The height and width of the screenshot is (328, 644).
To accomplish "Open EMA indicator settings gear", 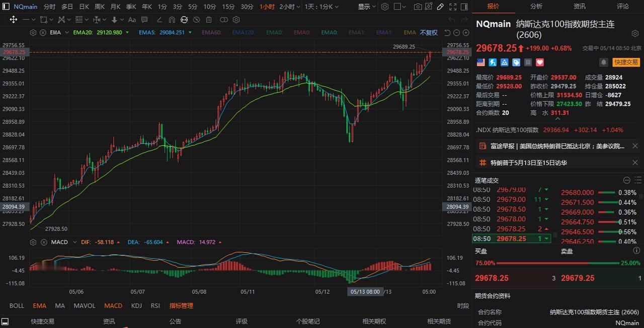I will (33, 32).
